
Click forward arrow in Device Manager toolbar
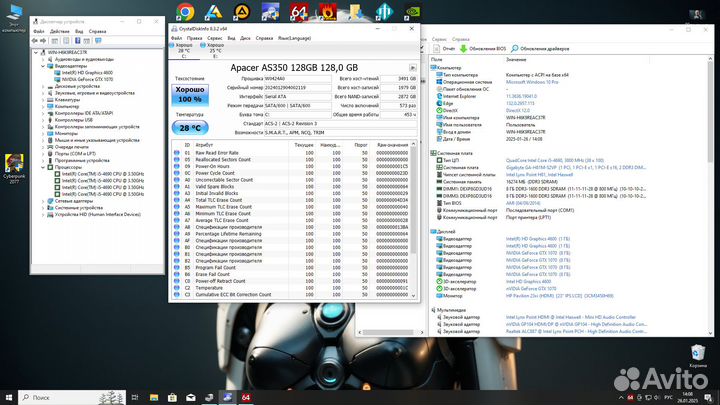click(43, 41)
